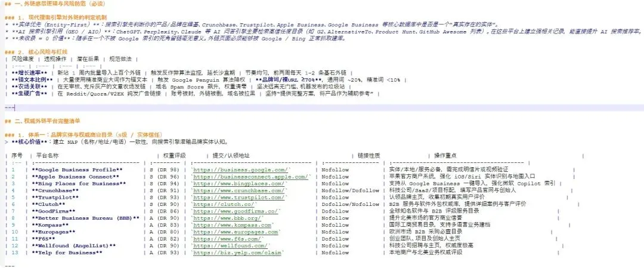
Task: Open the https://www.kompass.com link
Action: (x=232, y=225)
